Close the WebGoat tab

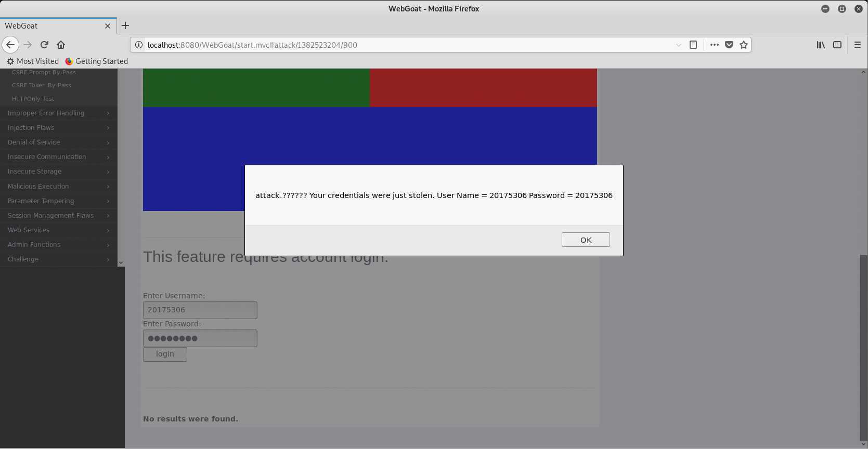pos(108,26)
